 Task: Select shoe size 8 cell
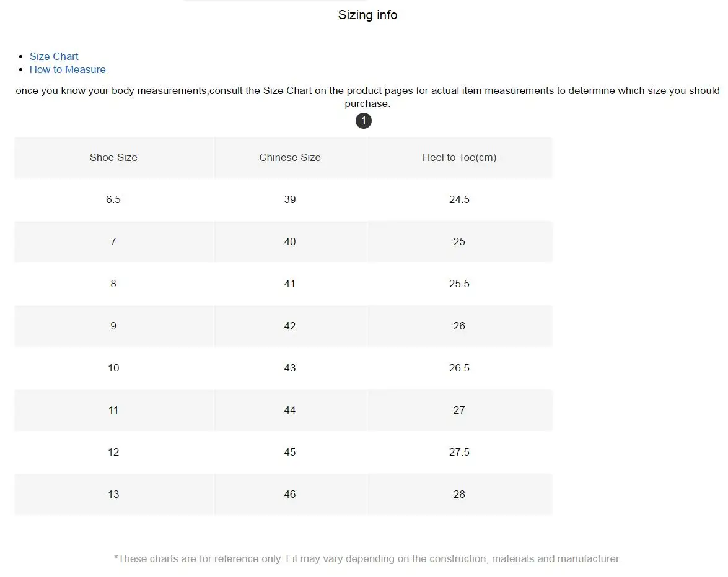113,284
